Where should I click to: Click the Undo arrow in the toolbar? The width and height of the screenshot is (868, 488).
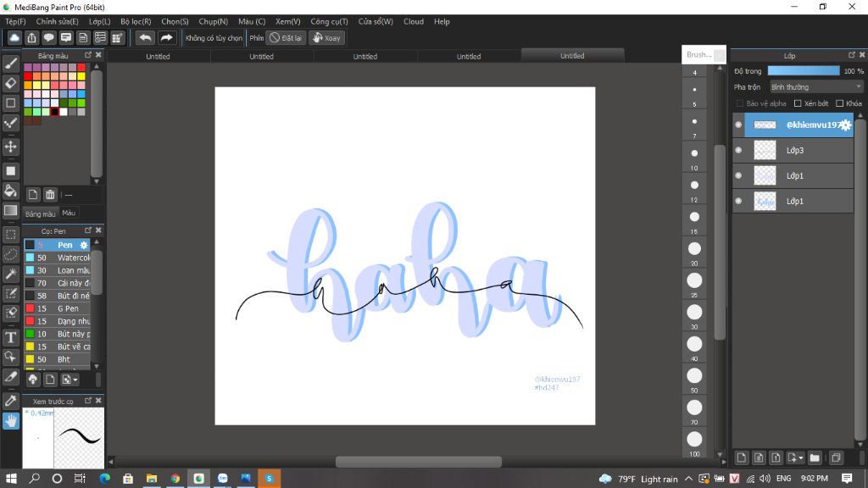(145, 37)
